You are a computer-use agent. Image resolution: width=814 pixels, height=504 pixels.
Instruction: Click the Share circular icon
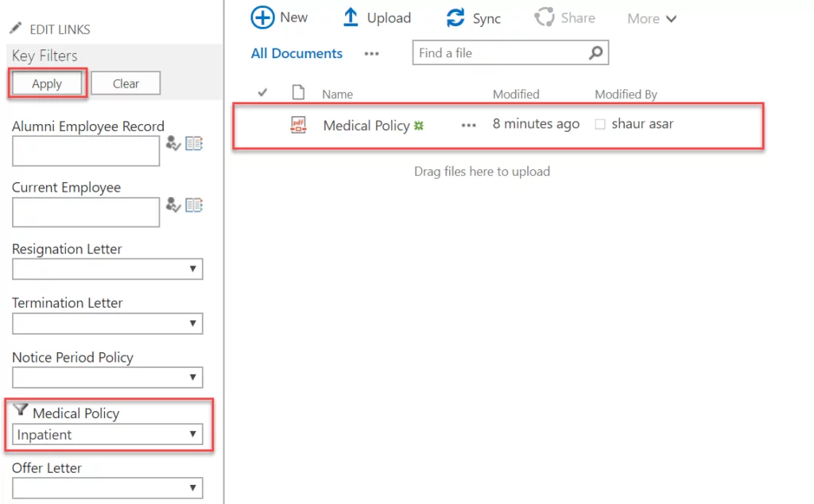coord(545,17)
